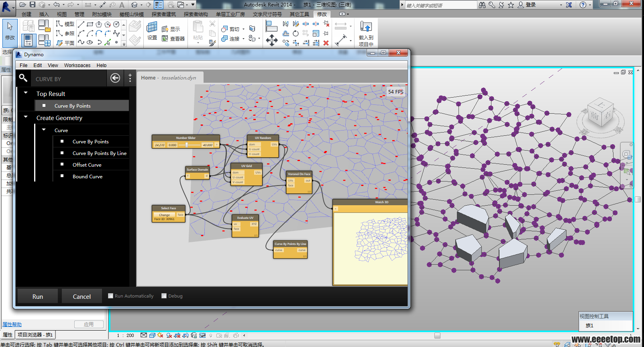Image resolution: width=644 pixels, height=347 pixels.
Task: Collapse the Create Geometry category
Action: 26,117
